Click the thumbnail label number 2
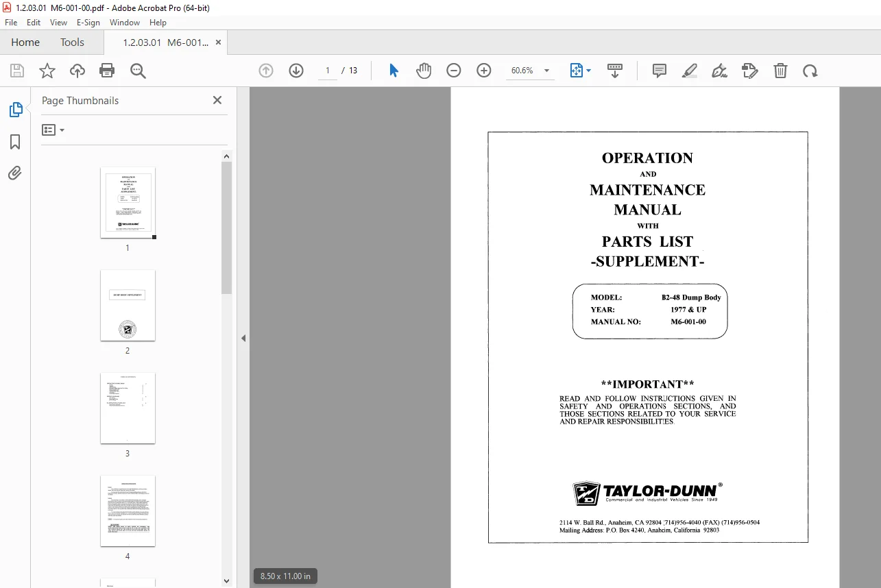Screen dimensions: 881x588 (x=128, y=351)
